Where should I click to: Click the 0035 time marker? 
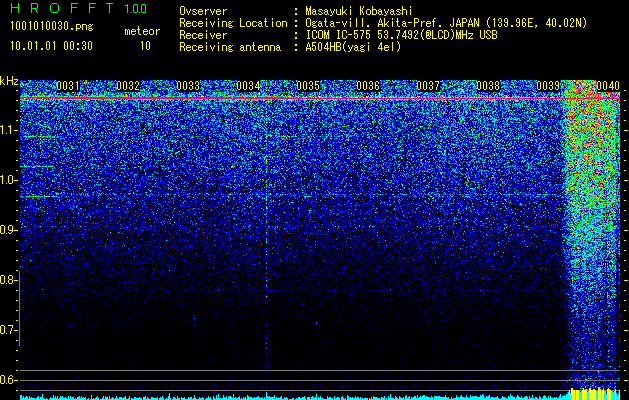click(308, 86)
